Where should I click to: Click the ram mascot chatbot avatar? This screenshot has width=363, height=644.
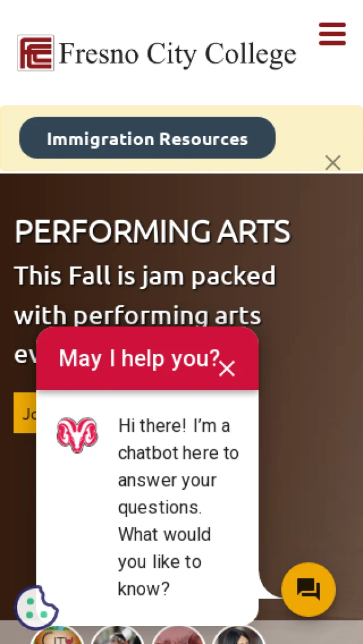[x=77, y=435]
